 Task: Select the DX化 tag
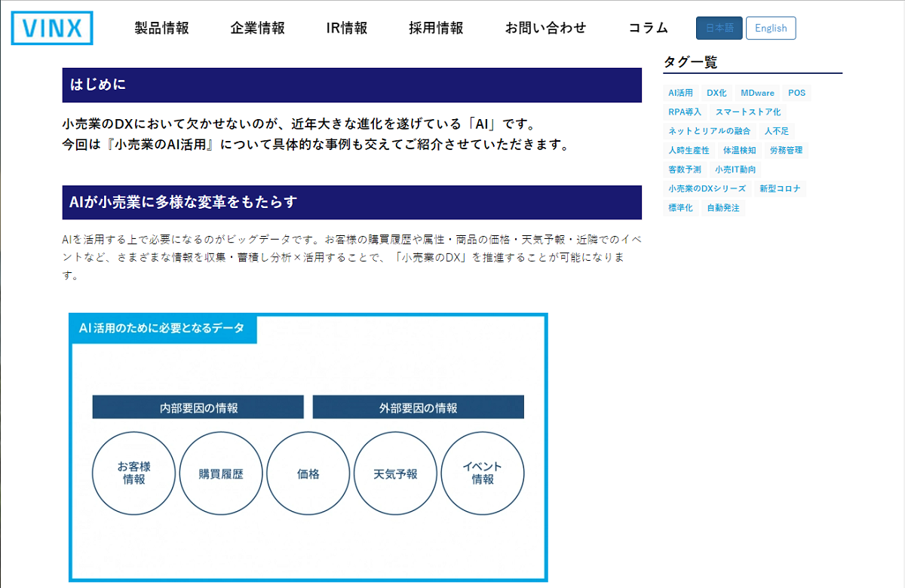(x=715, y=93)
